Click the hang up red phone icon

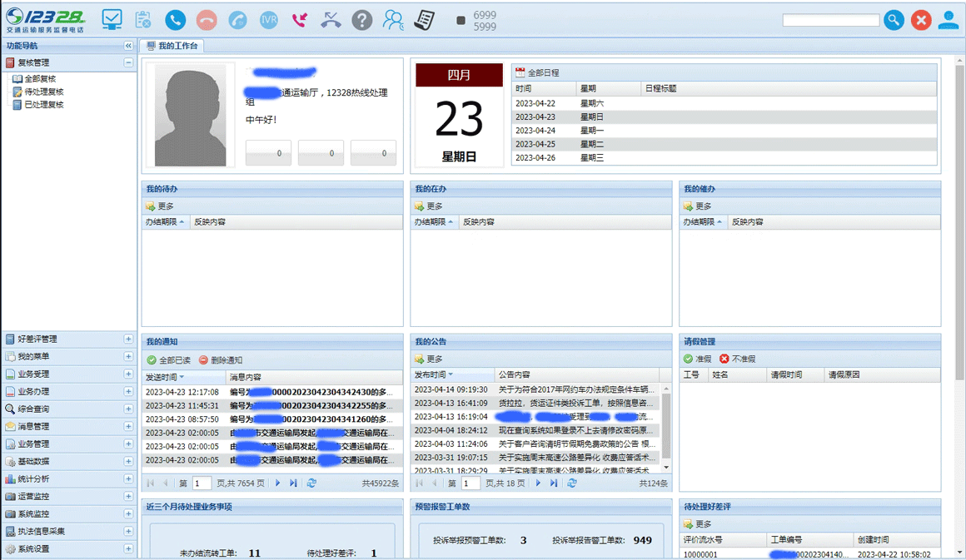(207, 19)
